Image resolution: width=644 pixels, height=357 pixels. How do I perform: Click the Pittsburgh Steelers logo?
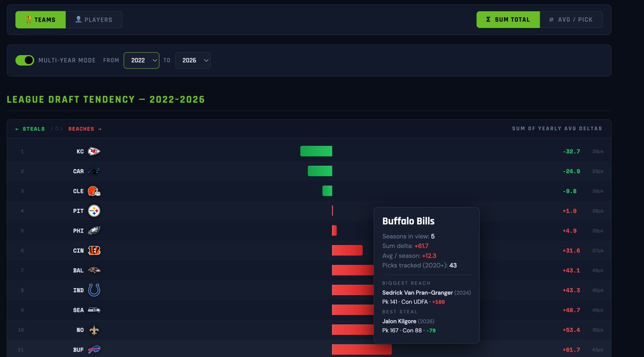coord(94,211)
